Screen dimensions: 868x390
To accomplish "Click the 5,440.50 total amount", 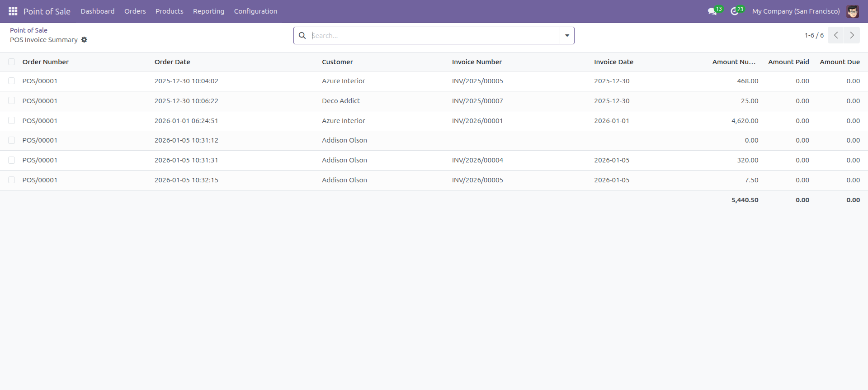I will 745,200.
